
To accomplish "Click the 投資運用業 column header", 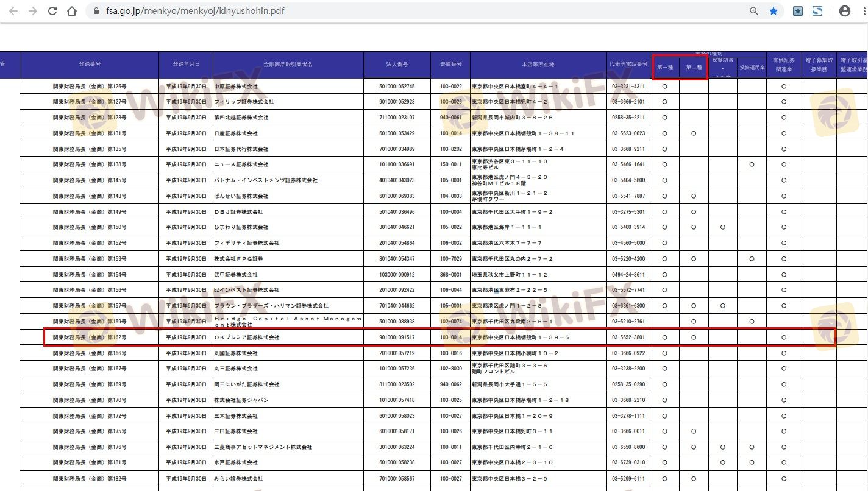I will pos(752,68).
